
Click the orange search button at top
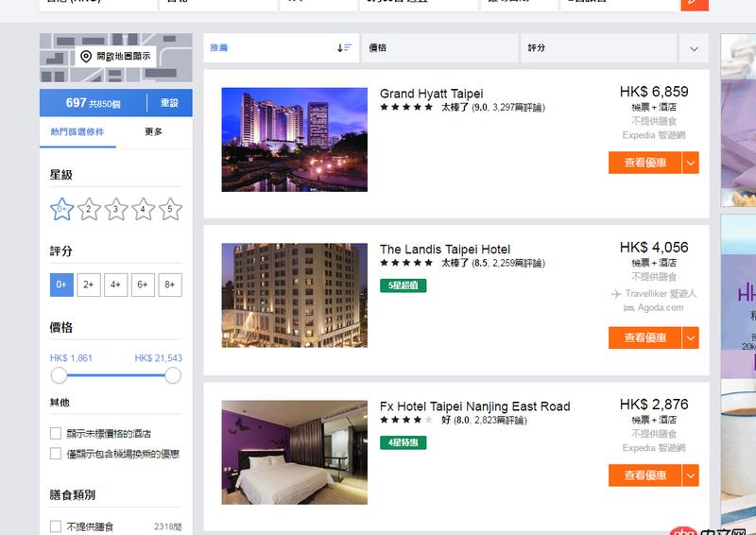click(695, 4)
